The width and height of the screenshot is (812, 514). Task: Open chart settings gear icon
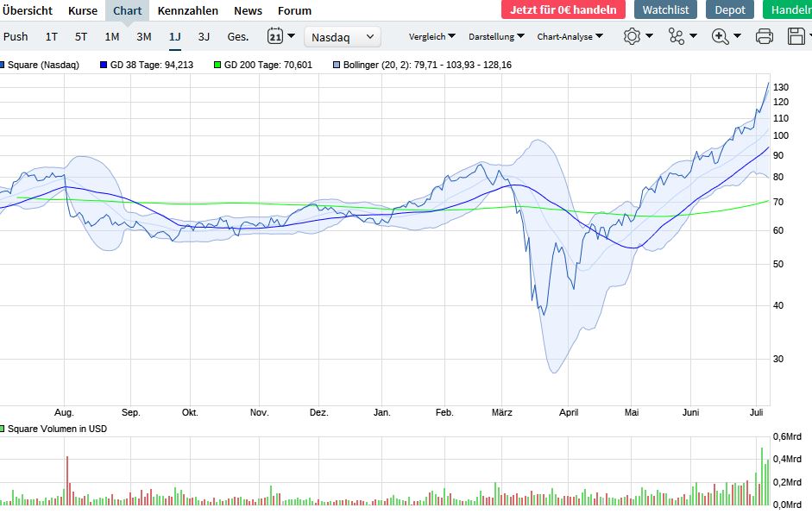[632, 36]
